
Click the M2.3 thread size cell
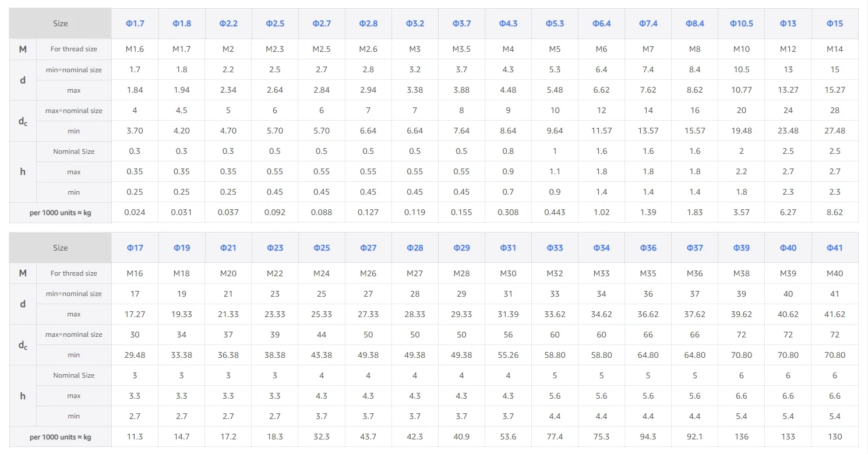click(x=275, y=49)
